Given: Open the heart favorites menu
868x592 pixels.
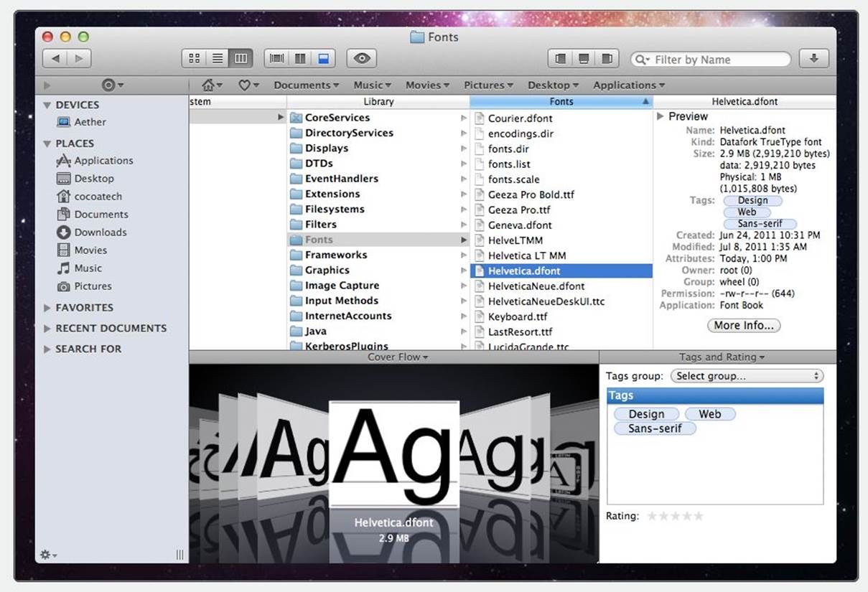Looking at the screenshot, I should click(x=248, y=85).
